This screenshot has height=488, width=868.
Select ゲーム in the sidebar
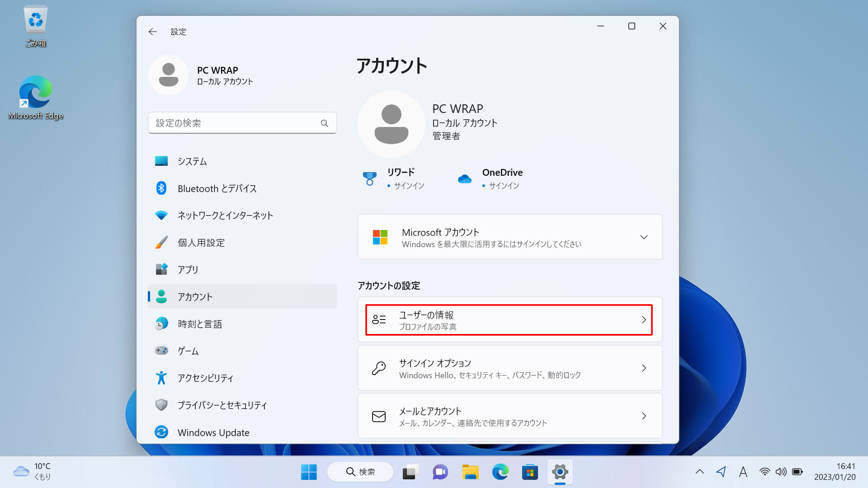coord(242,351)
